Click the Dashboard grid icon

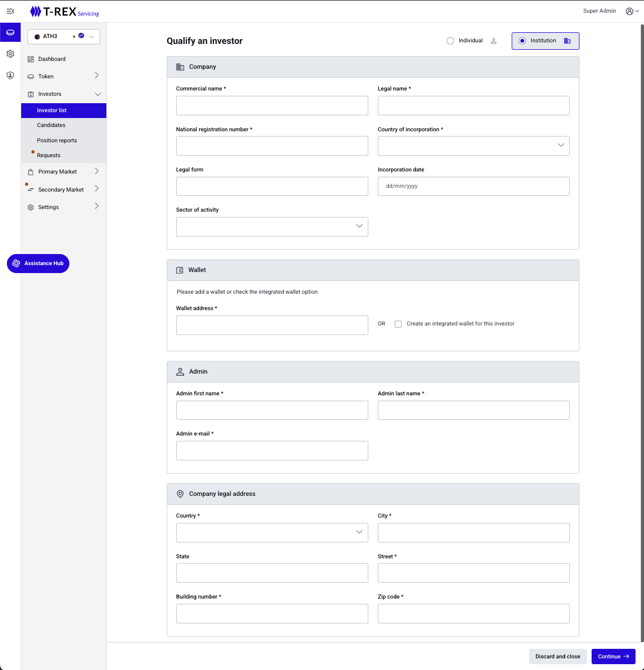(x=31, y=59)
